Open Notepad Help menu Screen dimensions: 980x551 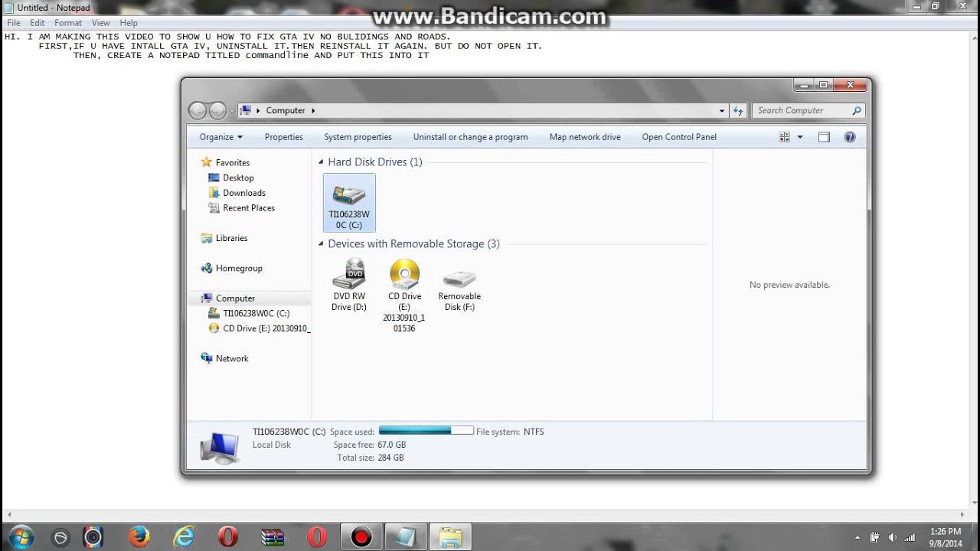[x=129, y=23]
